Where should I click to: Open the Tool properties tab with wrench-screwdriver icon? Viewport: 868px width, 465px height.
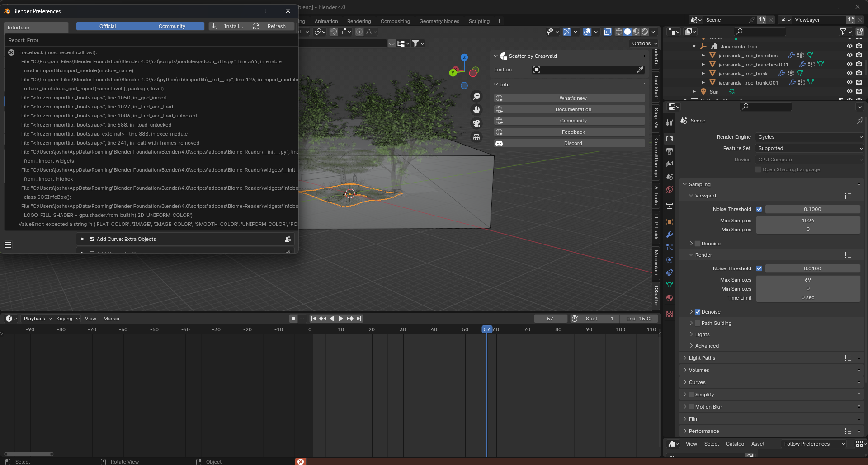[x=670, y=122]
